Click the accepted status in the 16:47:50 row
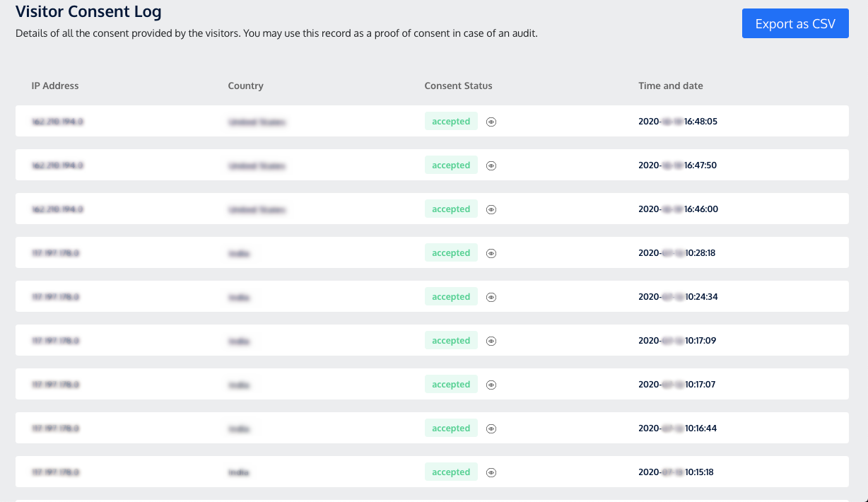The height and width of the screenshot is (502, 868). click(x=451, y=165)
